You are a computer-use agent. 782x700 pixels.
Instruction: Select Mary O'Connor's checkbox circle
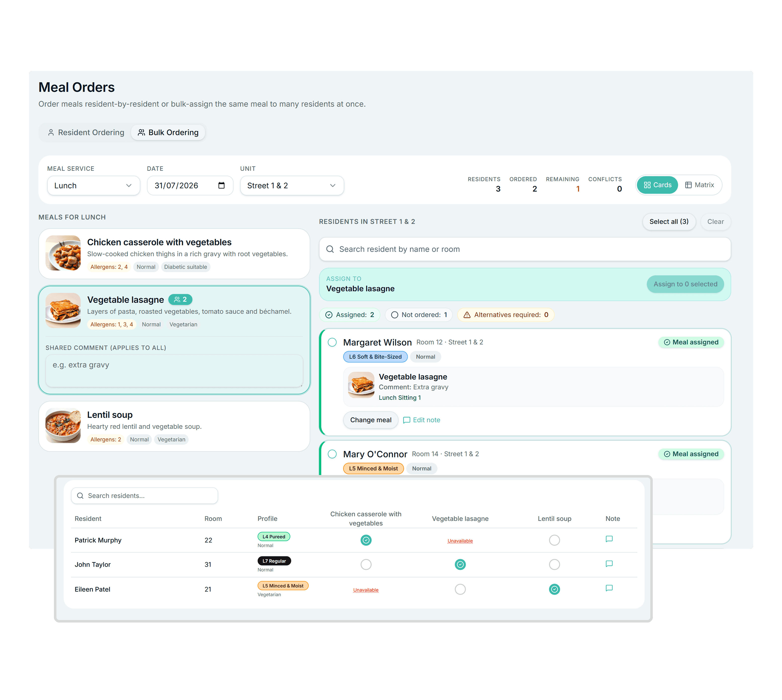pos(332,454)
